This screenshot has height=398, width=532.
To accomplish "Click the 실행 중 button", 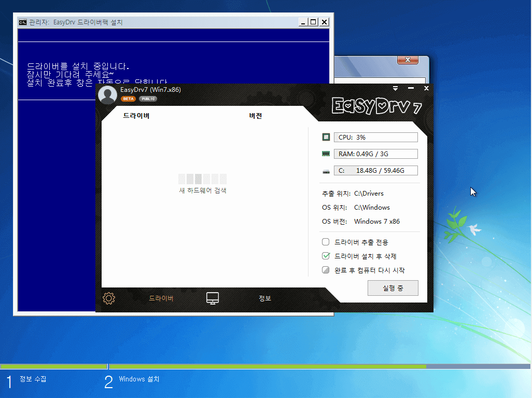I will pos(393,288).
